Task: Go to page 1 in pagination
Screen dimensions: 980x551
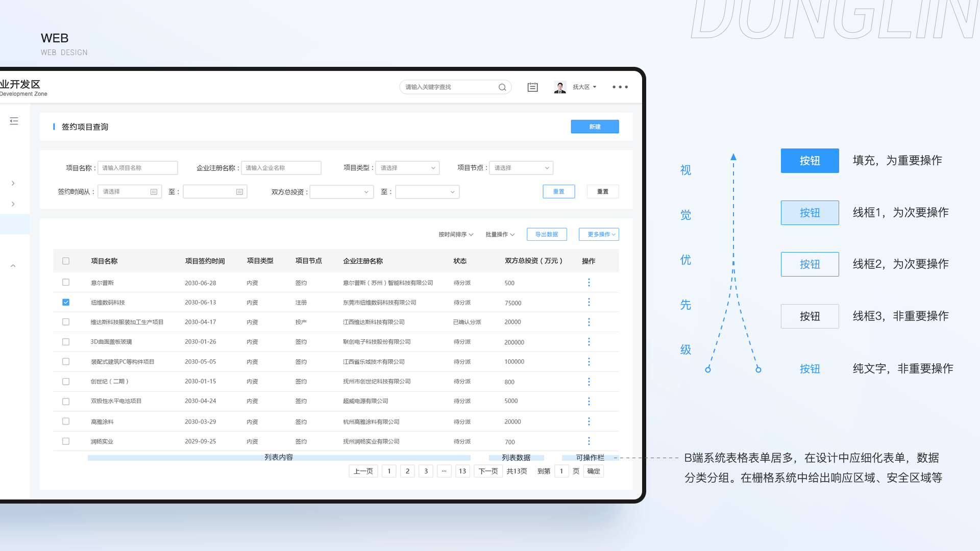Action: click(389, 471)
